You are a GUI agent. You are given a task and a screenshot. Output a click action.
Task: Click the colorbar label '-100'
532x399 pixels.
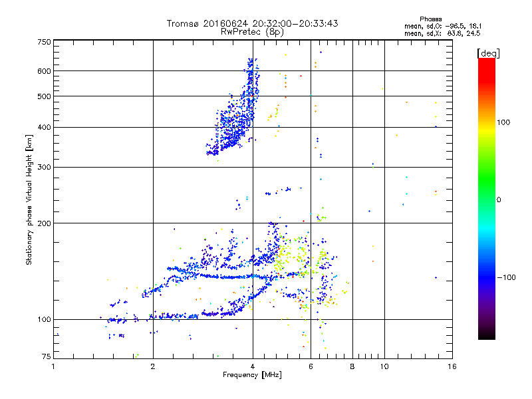point(506,277)
